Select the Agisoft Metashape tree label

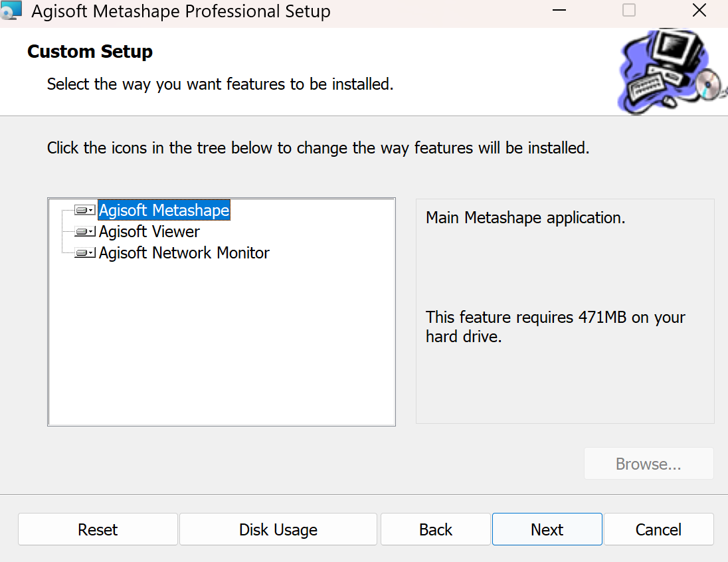(x=164, y=211)
